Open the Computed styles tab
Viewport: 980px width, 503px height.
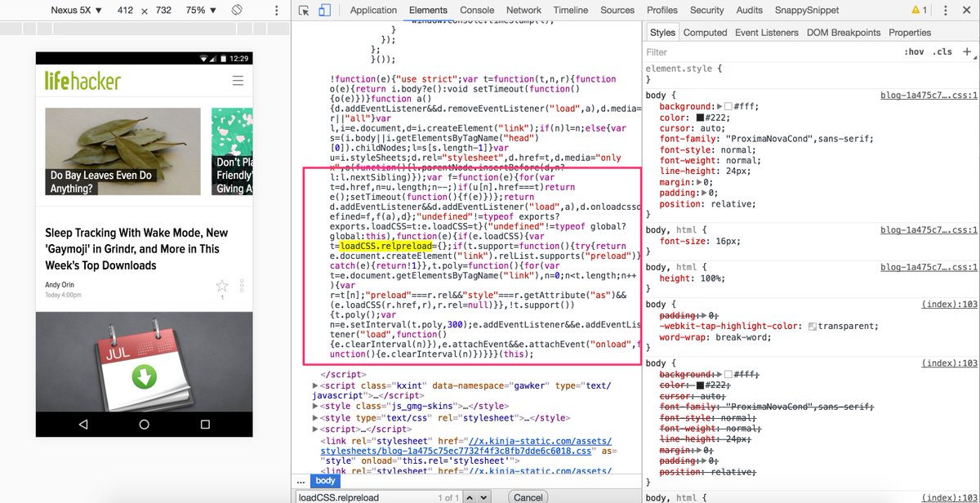[705, 33]
